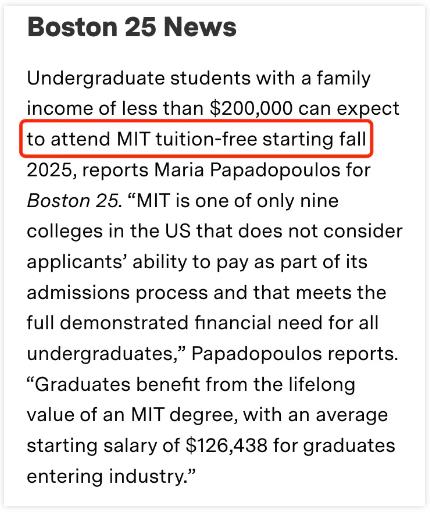Select the '$200,000' income figure
The image size is (430, 513).
(x=251, y=108)
